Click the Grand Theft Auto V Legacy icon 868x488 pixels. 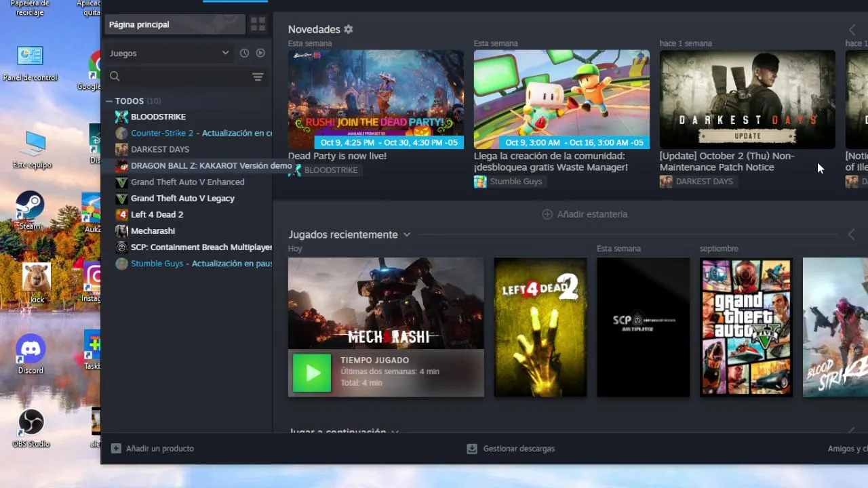(x=121, y=198)
